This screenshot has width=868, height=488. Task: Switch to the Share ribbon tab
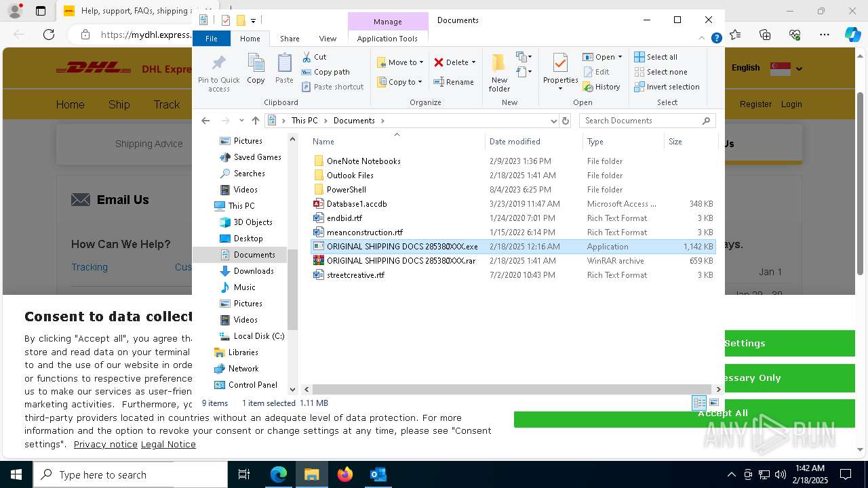tap(290, 39)
